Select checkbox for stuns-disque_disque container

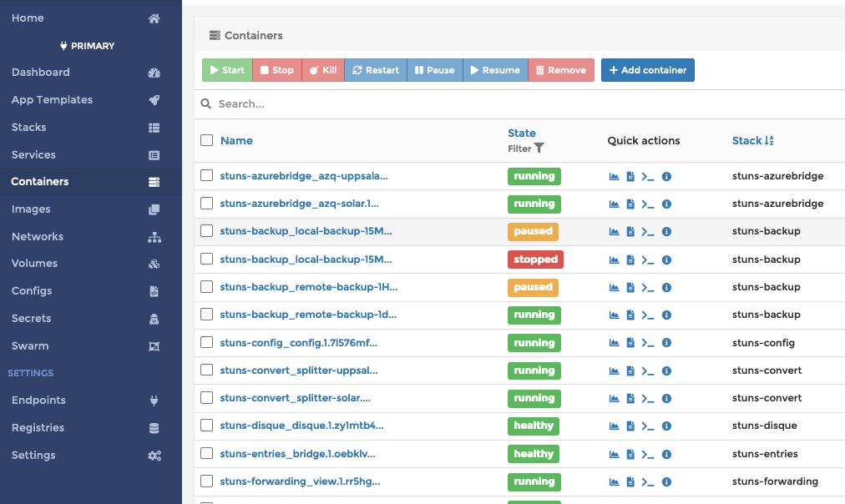tap(207, 426)
